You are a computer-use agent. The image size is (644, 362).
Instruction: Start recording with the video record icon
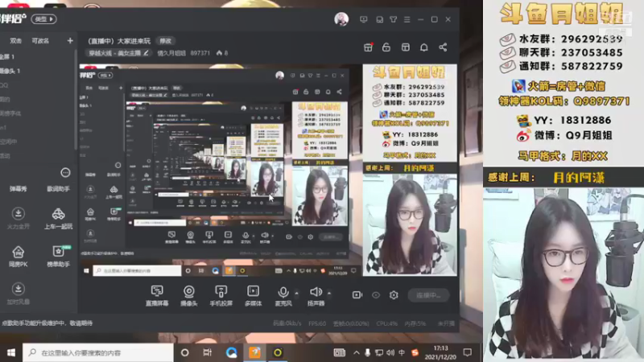[x=357, y=295]
